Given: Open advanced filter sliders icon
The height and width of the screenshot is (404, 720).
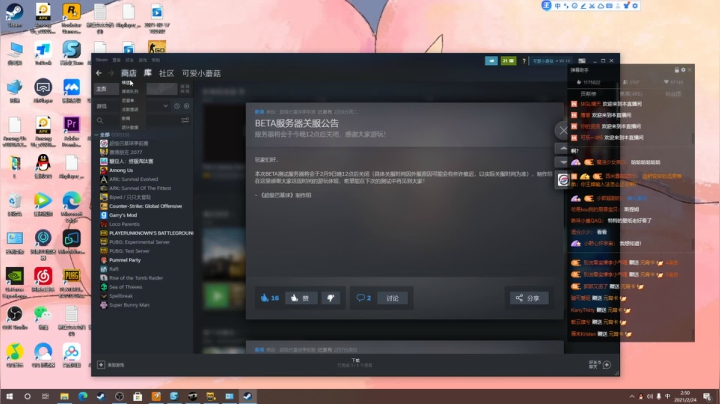Looking at the screenshot, I should pos(185,120).
